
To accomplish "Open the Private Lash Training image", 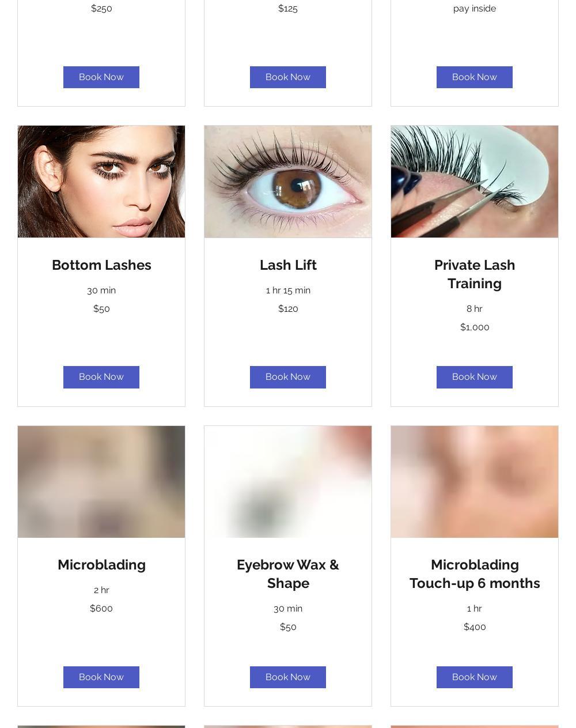I will [475, 182].
